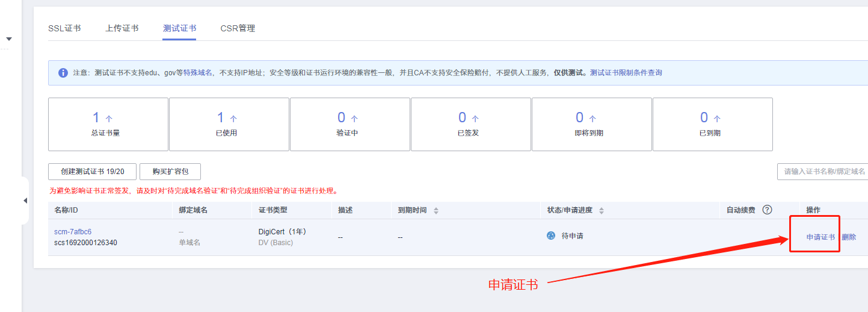
Task: Click the help icon next to 自动续费
Action: [x=767, y=210]
